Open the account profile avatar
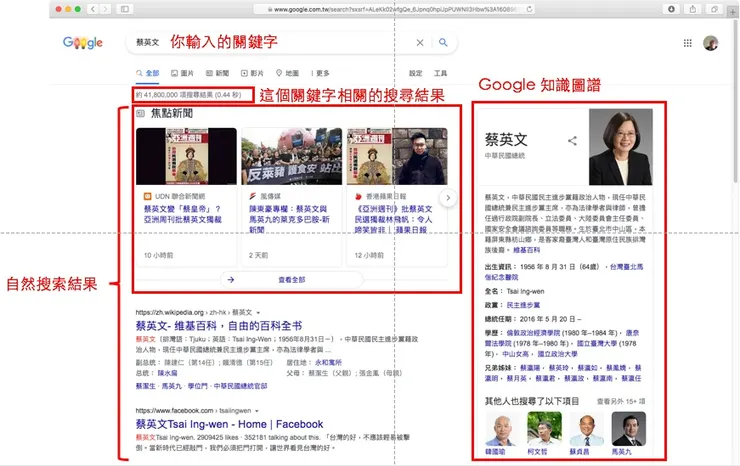Screen dimensions: 740x466 pyautogui.click(x=710, y=43)
